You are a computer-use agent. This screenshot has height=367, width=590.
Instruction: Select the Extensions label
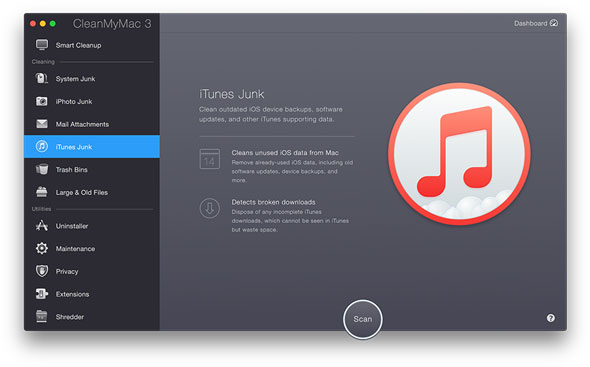pos(72,294)
